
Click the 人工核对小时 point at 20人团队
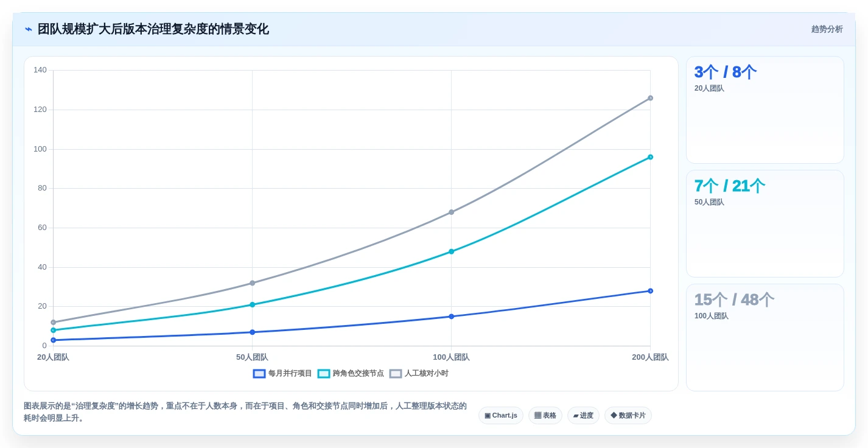(53, 323)
